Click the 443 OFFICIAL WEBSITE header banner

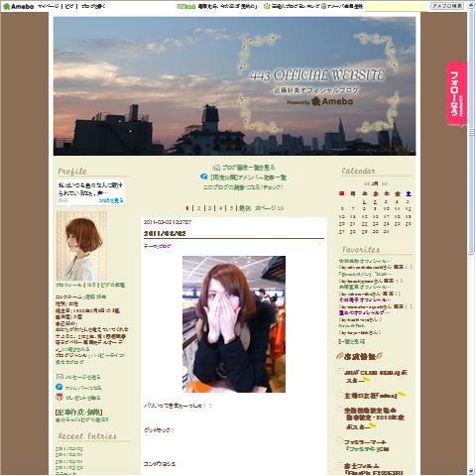click(234, 86)
